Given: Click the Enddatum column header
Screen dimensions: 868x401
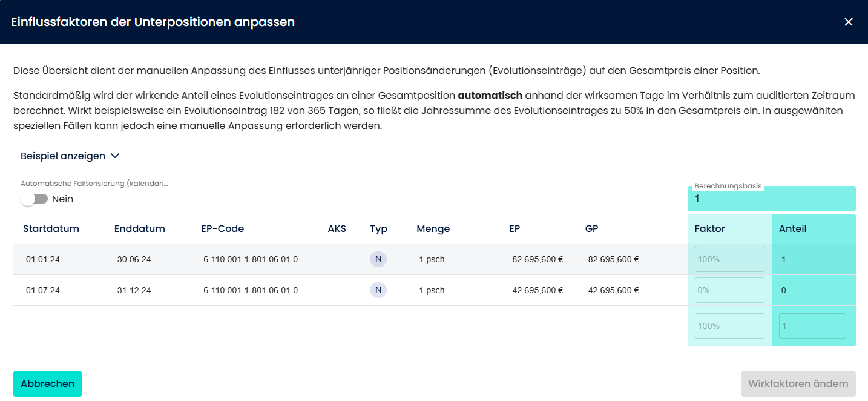Looking at the screenshot, I should click(x=139, y=228).
